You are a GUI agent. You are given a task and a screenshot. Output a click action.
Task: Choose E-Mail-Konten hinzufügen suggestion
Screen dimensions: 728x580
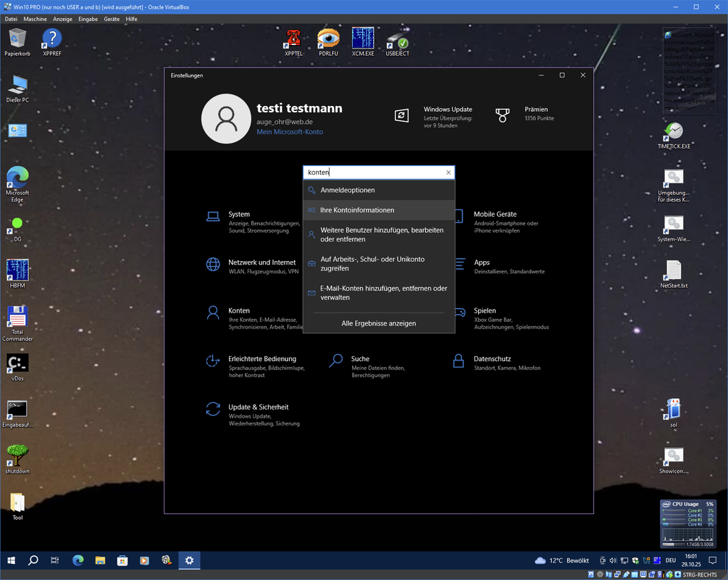tap(379, 293)
